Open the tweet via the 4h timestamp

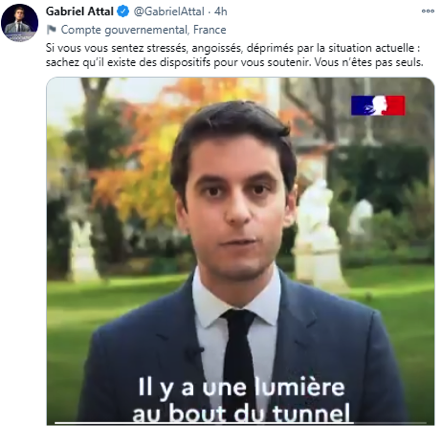[221, 12]
